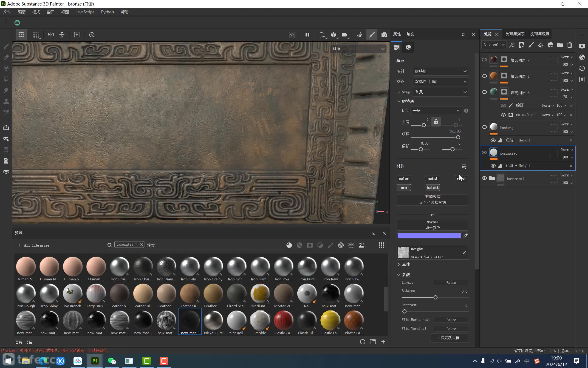Add a folder in the Layers panel

click(560, 45)
